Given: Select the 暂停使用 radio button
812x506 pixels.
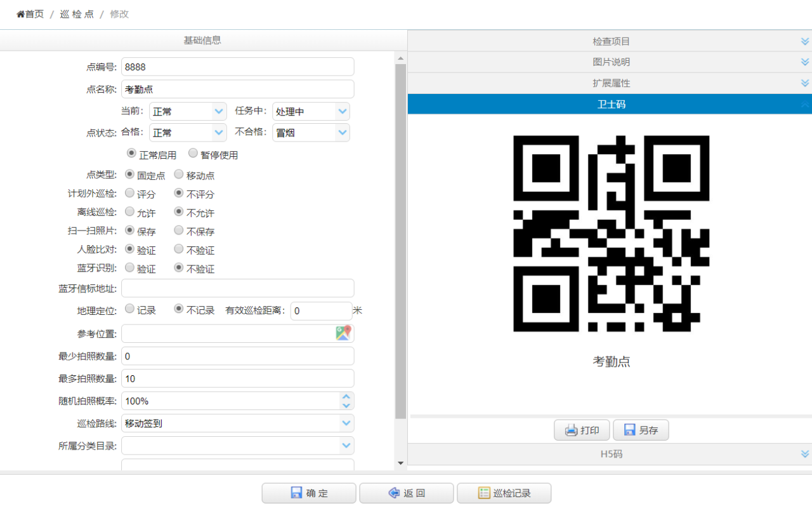Looking at the screenshot, I should [x=193, y=153].
